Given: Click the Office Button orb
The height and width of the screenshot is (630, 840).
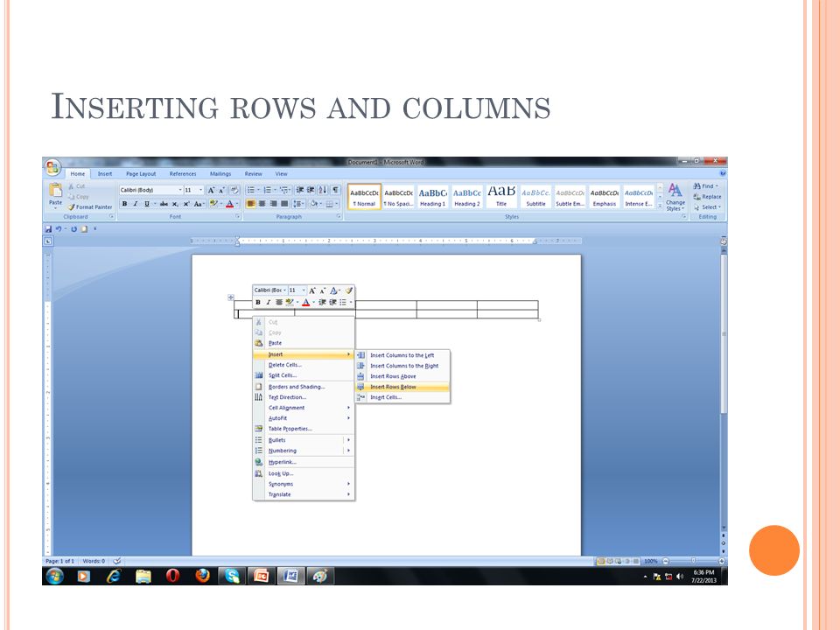Looking at the screenshot, I should click(52, 168).
